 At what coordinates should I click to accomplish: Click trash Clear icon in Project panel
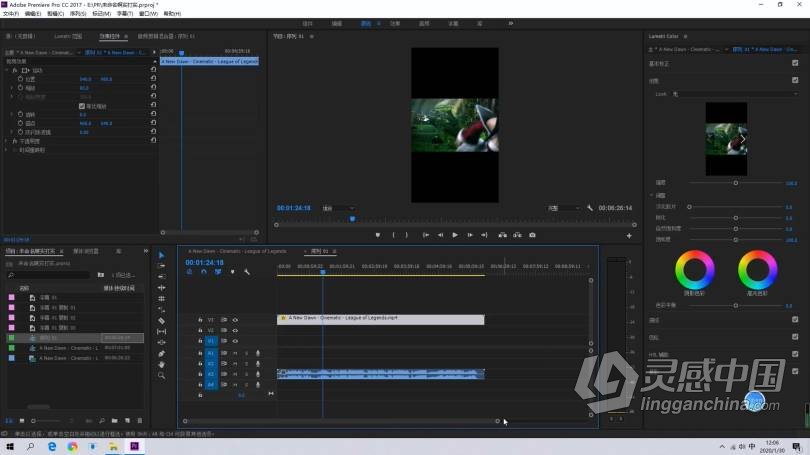(x=139, y=421)
